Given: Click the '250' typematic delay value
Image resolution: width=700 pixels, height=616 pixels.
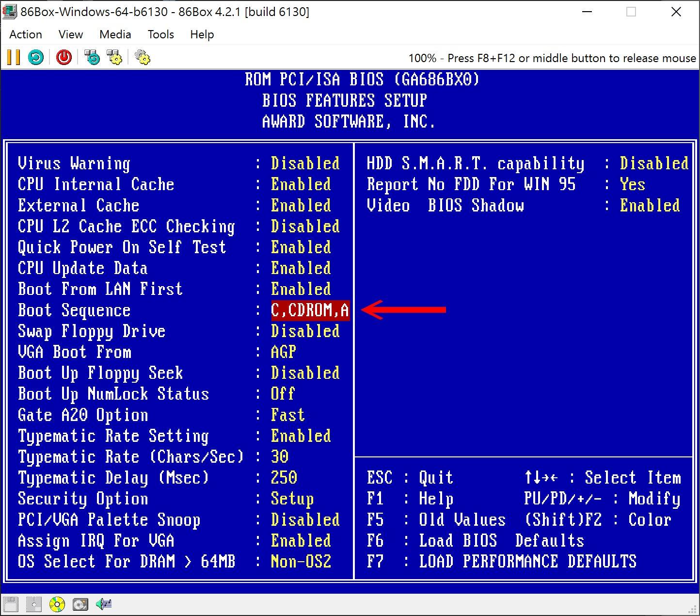Looking at the screenshot, I should [x=284, y=477].
